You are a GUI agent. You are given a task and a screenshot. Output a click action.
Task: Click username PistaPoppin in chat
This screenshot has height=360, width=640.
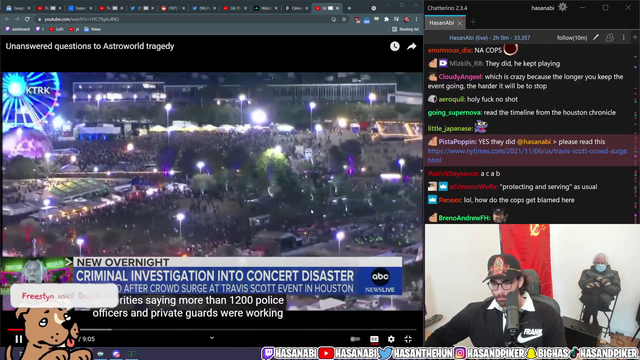pyautogui.click(x=457, y=142)
